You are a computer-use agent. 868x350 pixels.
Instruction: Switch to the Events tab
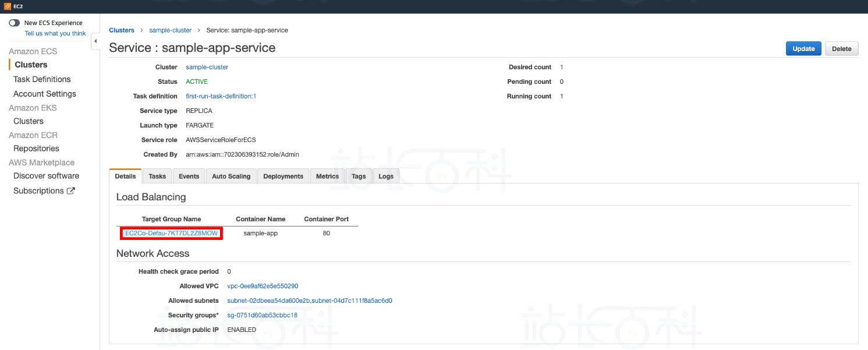coord(189,176)
